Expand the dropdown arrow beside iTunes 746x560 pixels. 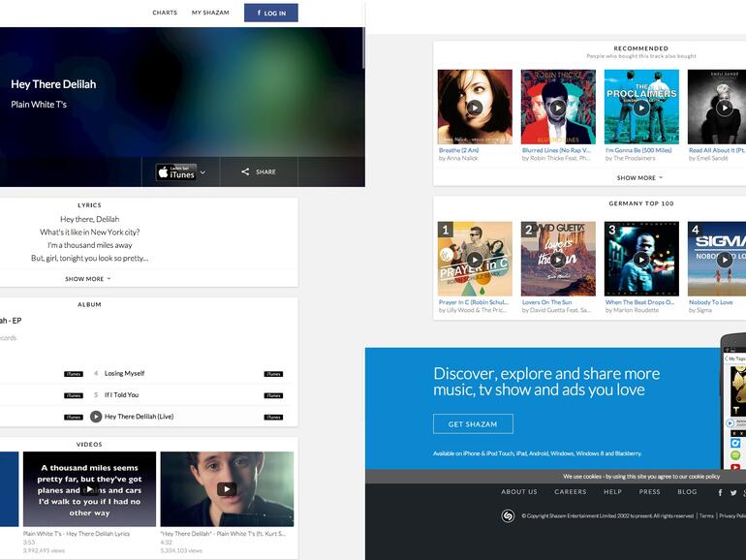(x=203, y=172)
